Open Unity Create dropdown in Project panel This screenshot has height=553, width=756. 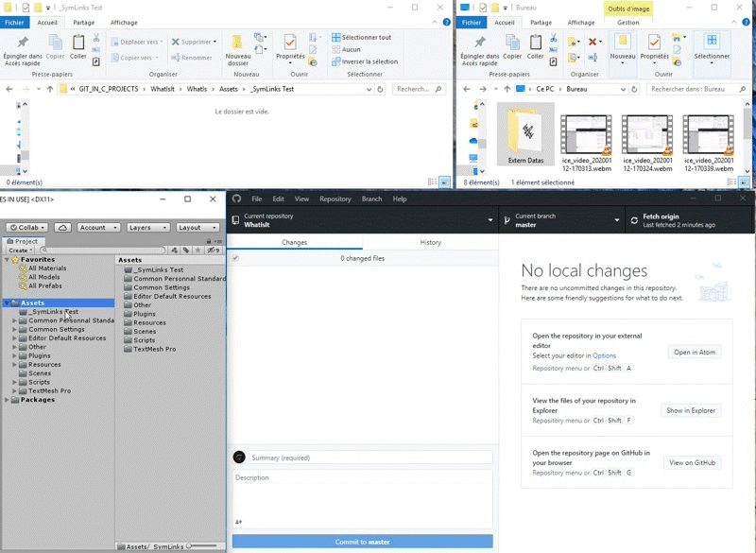coord(20,251)
